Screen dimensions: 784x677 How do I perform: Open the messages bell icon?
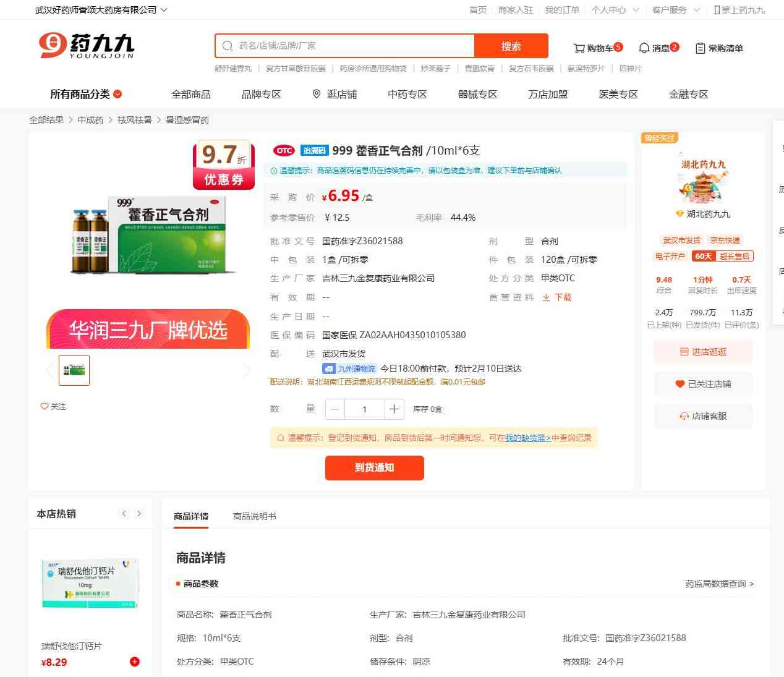click(644, 48)
